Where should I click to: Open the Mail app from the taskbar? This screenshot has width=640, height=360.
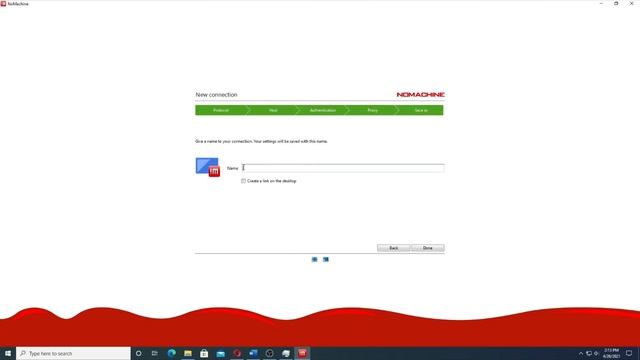[x=220, y=353]
